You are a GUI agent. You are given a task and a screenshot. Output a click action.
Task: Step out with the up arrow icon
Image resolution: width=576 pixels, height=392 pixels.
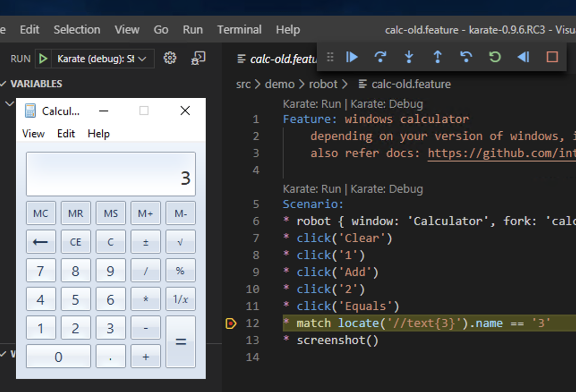pyautogui.click(x=438, y=57)
